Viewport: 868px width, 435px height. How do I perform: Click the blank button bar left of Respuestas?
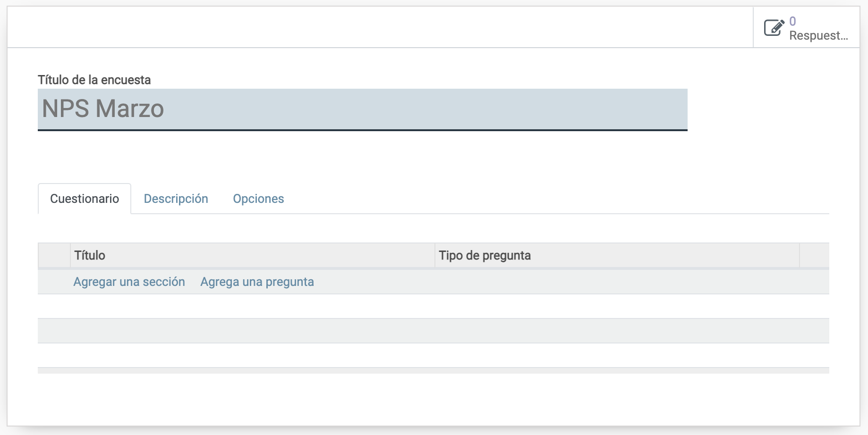(x=380, y=27)
